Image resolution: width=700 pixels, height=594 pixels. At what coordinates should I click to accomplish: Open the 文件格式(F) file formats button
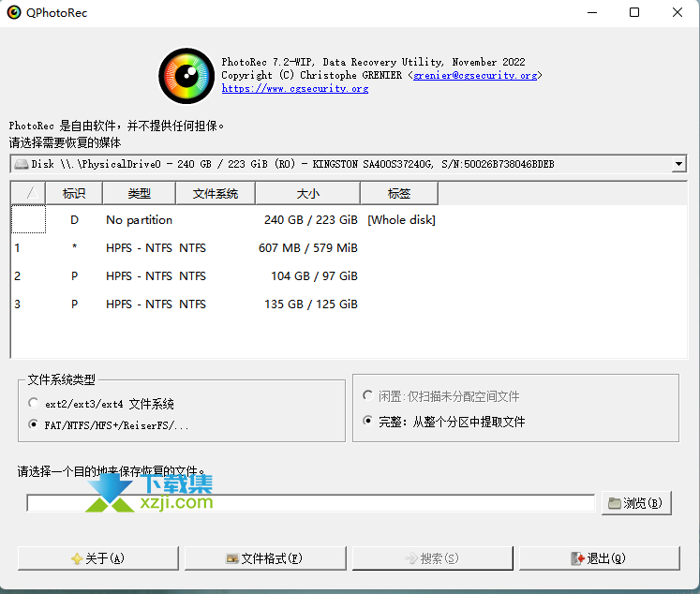click(265, 558)
